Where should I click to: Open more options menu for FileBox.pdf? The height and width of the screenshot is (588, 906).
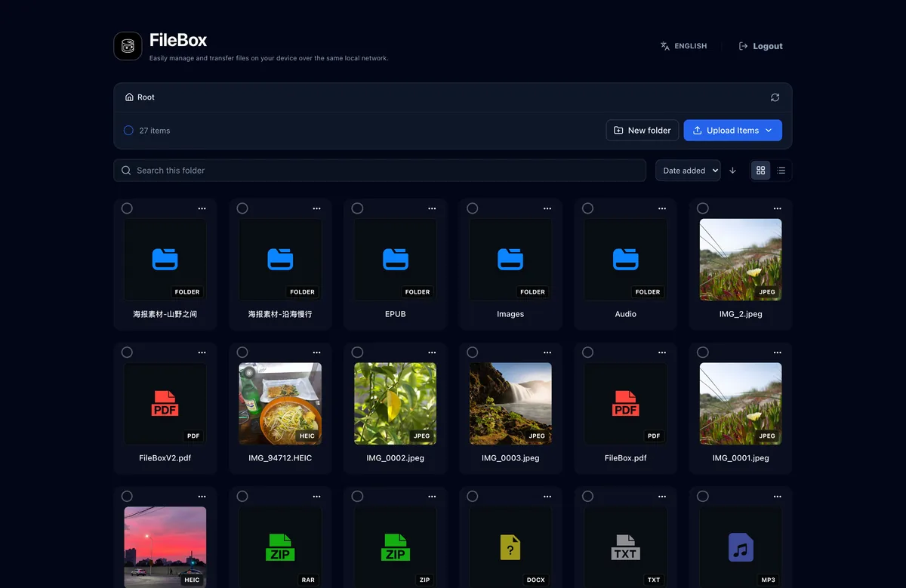(x=662, y=352)
